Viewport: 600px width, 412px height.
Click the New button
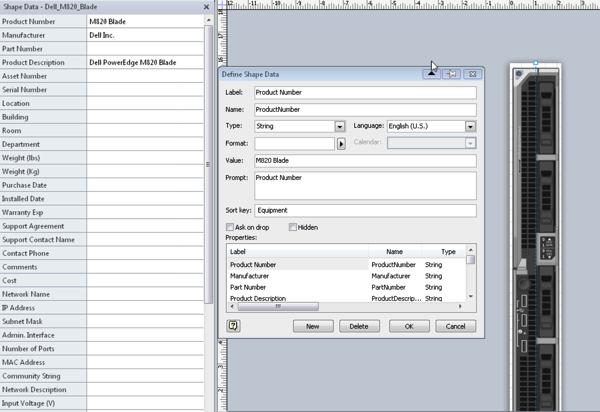313,326
